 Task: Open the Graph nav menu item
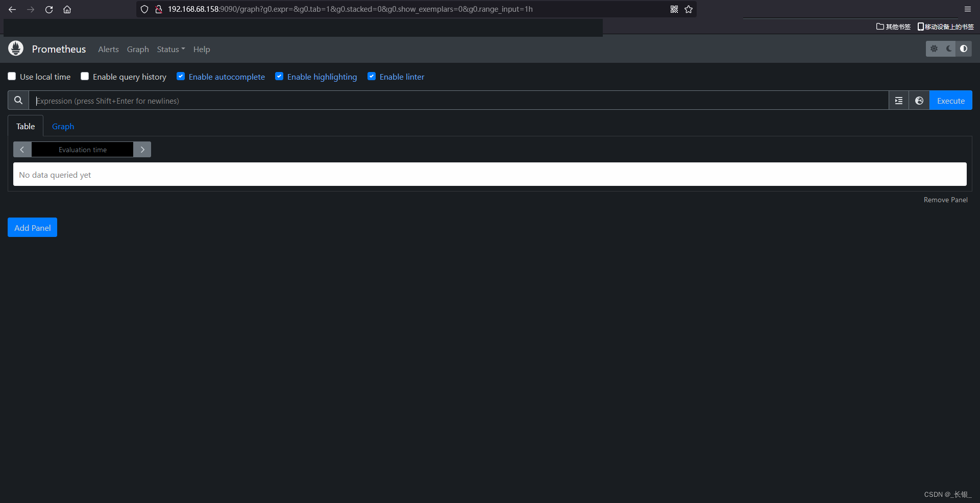[x=138, y=49]
